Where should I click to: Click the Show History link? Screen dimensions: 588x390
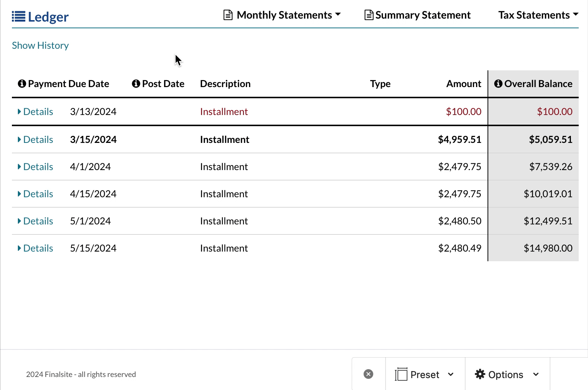point(40,45)
